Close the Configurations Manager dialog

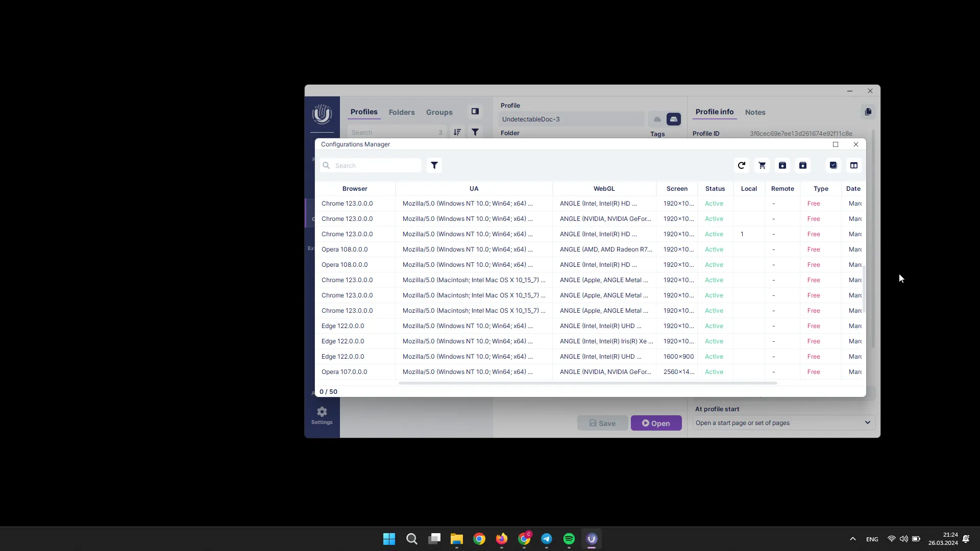pyautogui.click(x=856, y=144)
